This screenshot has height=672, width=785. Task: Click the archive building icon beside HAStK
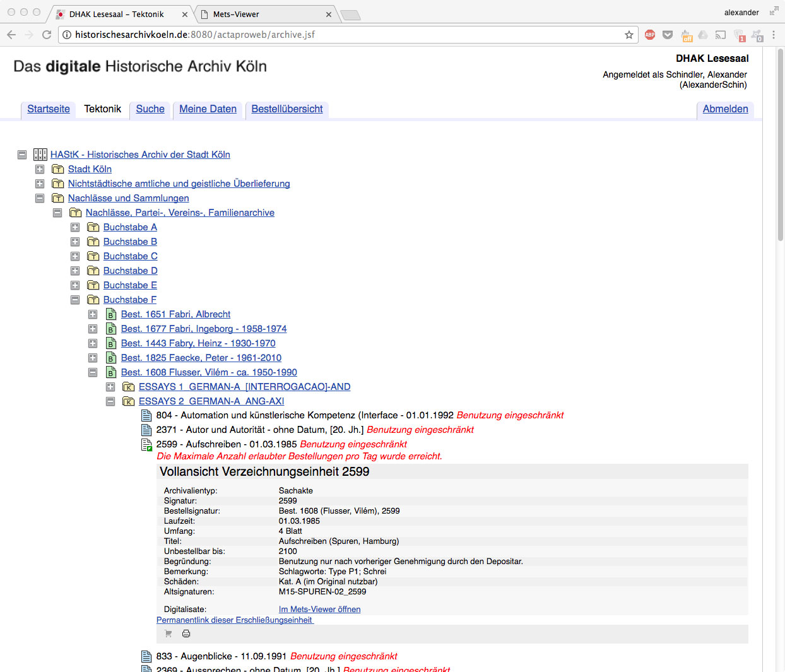(x=40, y=155)
